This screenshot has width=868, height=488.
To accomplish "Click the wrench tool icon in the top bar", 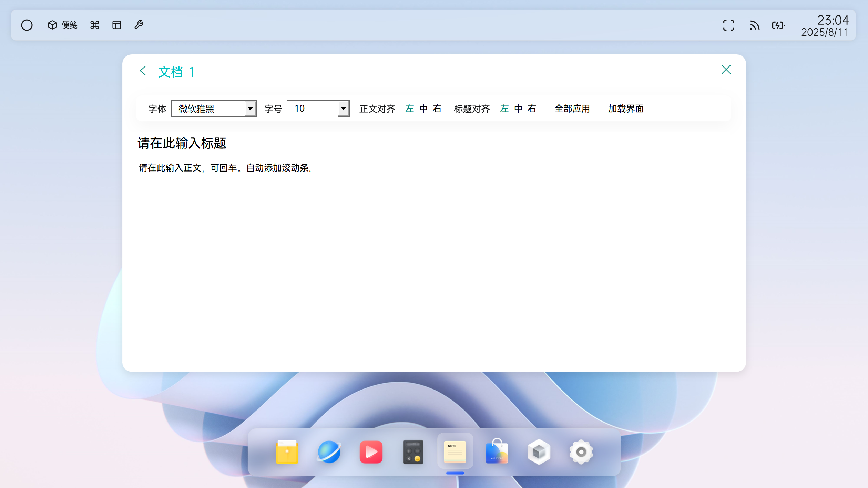I will pyautogui.click(x=139, y=24).
